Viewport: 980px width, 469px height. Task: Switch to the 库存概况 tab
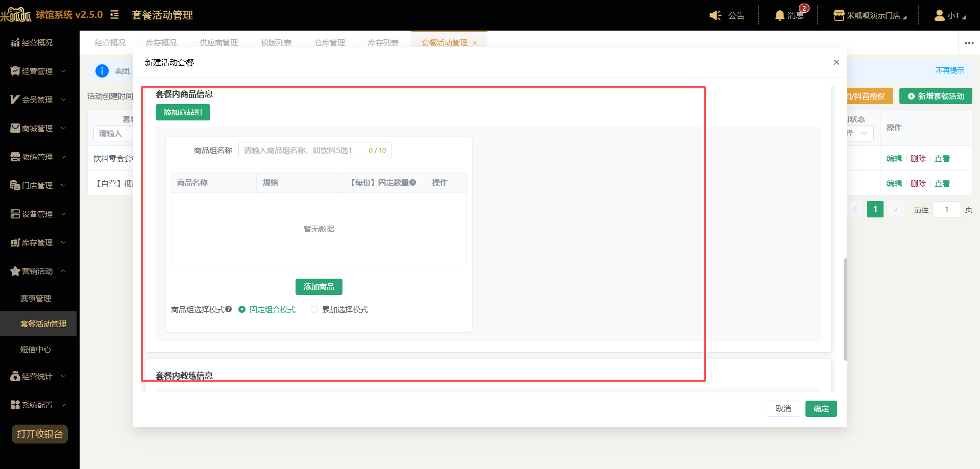(161, 43)
